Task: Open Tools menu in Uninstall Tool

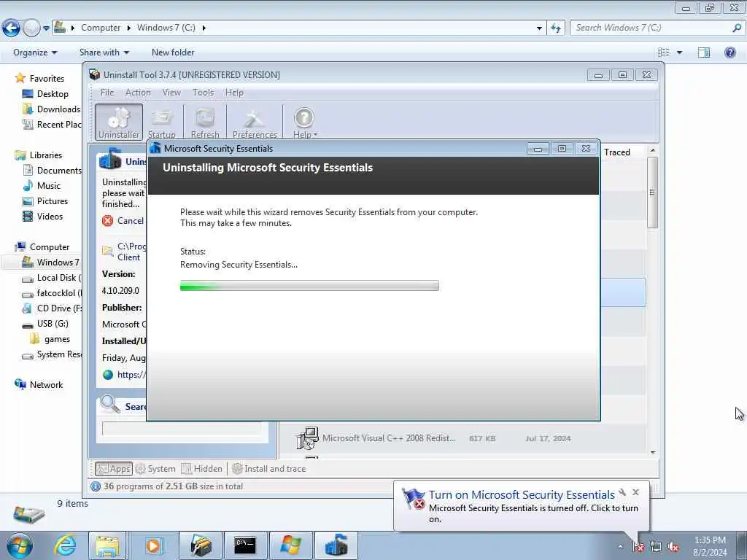Action: [x=203, y=93]
